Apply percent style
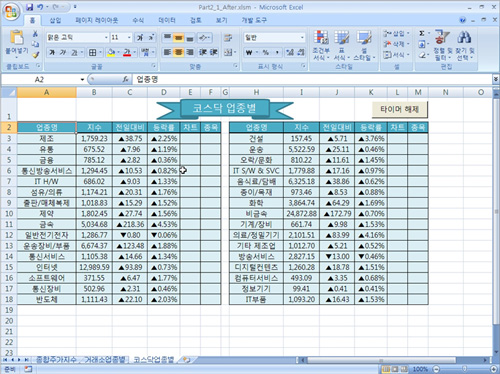Viewport: 500px width, 374px height. 266,52
